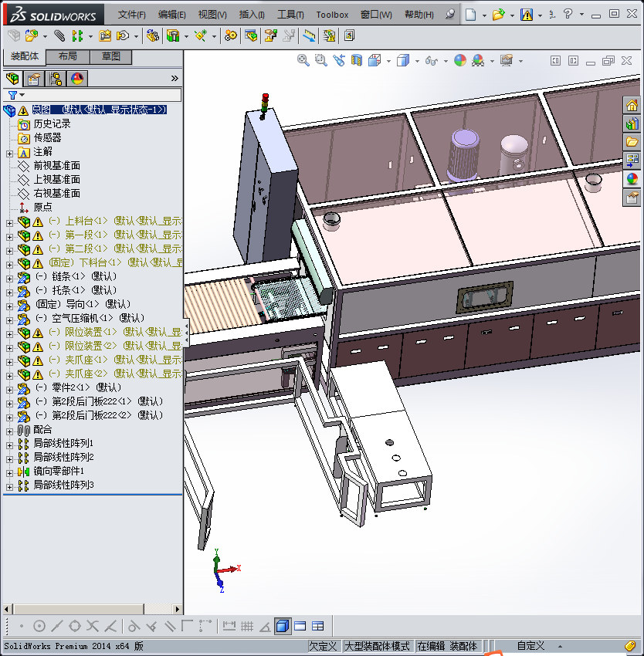Toggle the grid snap icon in sketch toolbar
This screenshot has width=644, height=656.
point(247,626)
